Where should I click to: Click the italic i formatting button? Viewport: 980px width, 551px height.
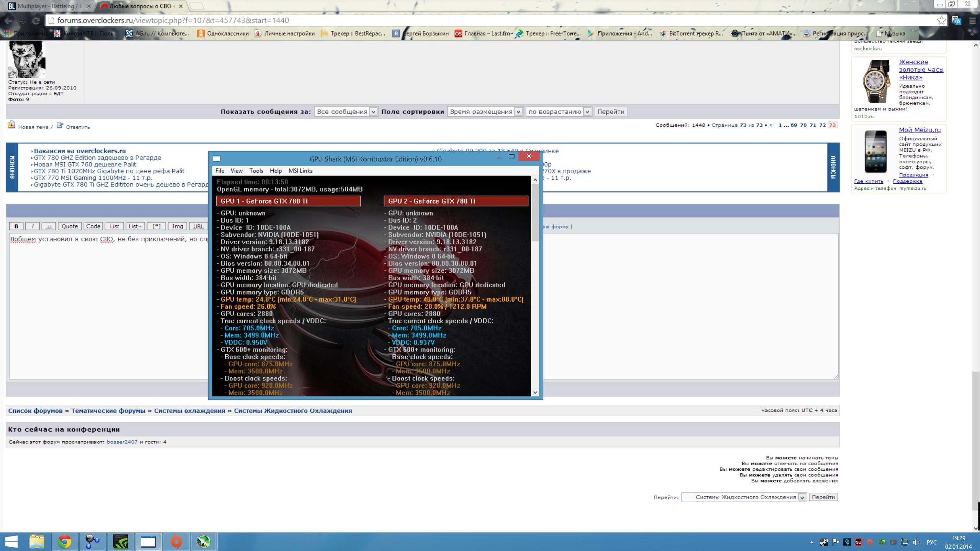click(x=33, y=226)
